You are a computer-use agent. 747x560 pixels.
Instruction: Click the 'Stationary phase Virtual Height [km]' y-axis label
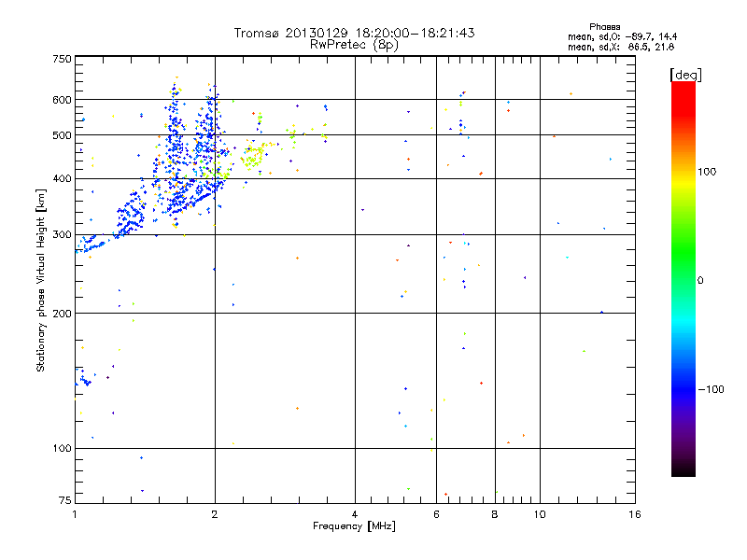point(41,280)
